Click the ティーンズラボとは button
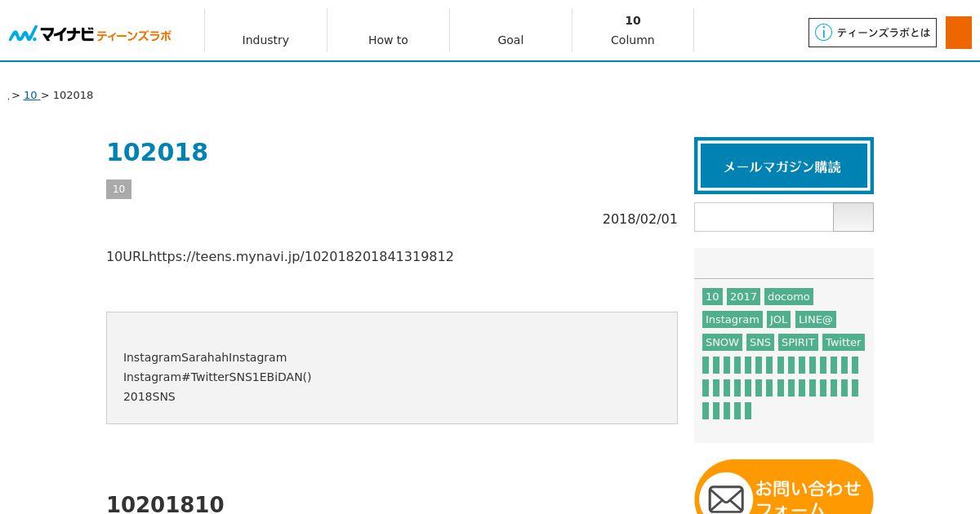This screenshot has width=980, height=514. (x=872, y=33)
